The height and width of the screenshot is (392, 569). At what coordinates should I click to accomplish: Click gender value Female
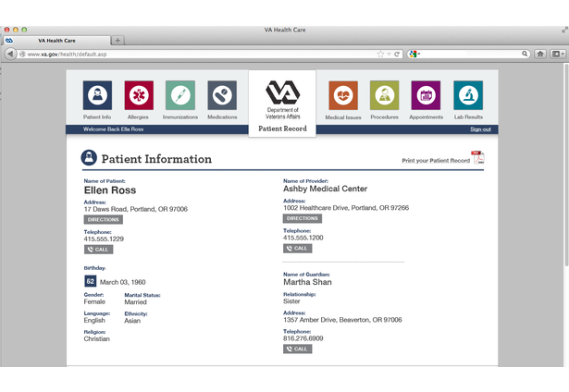pyautogui.click(x=94, y=301)
